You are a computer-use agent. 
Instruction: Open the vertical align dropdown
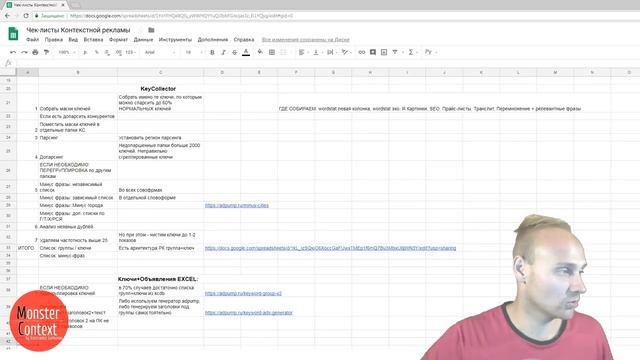317,52
